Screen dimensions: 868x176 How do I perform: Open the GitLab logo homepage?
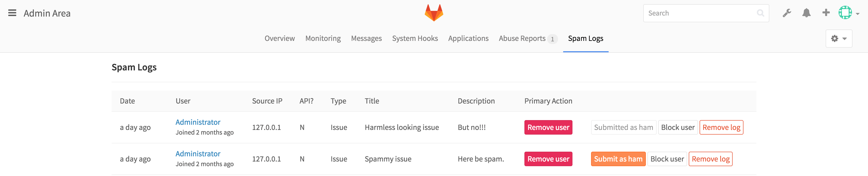point(434,13)
